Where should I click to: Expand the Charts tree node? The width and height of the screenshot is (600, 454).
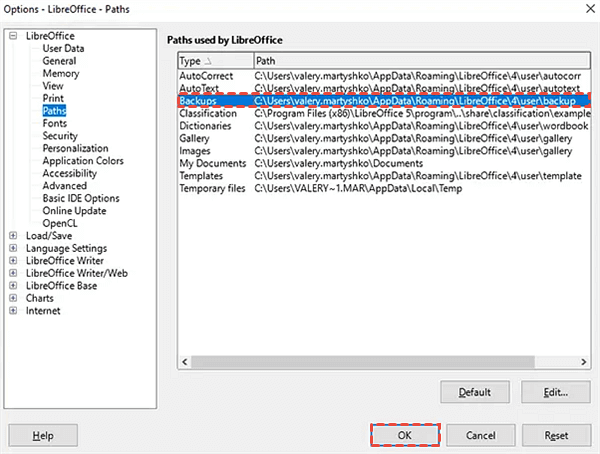click(x=13, y=298)
